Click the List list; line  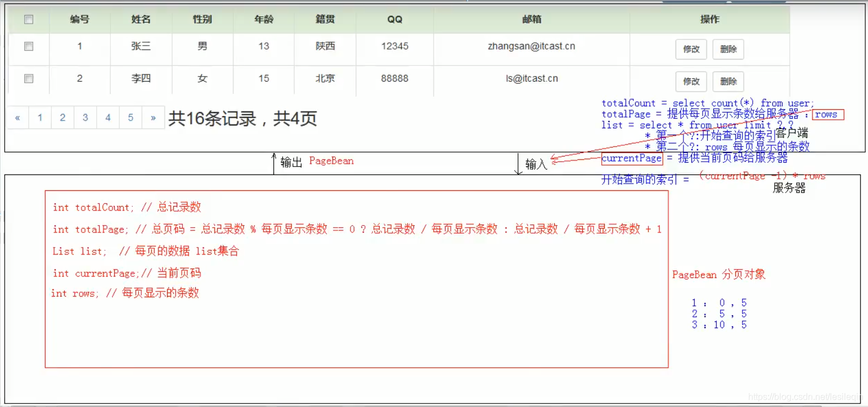pos(146,251)
